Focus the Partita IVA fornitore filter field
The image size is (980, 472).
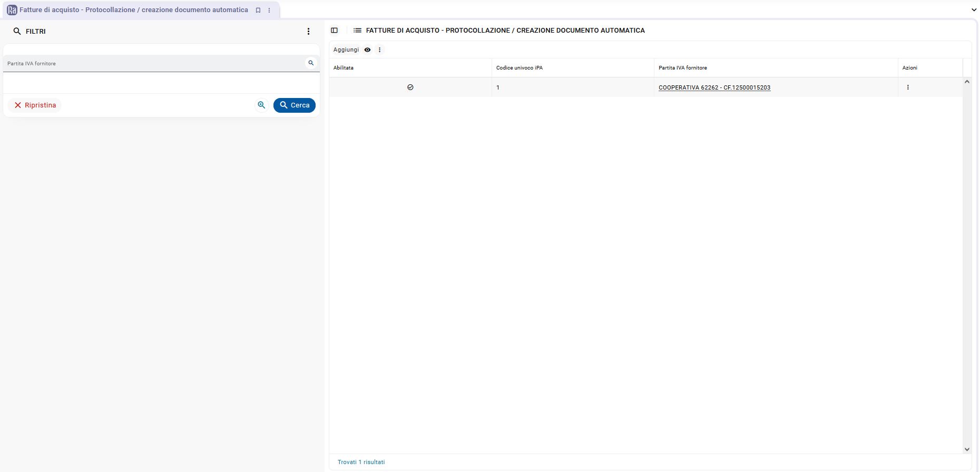pyautogui.click(x=153, y=64)
